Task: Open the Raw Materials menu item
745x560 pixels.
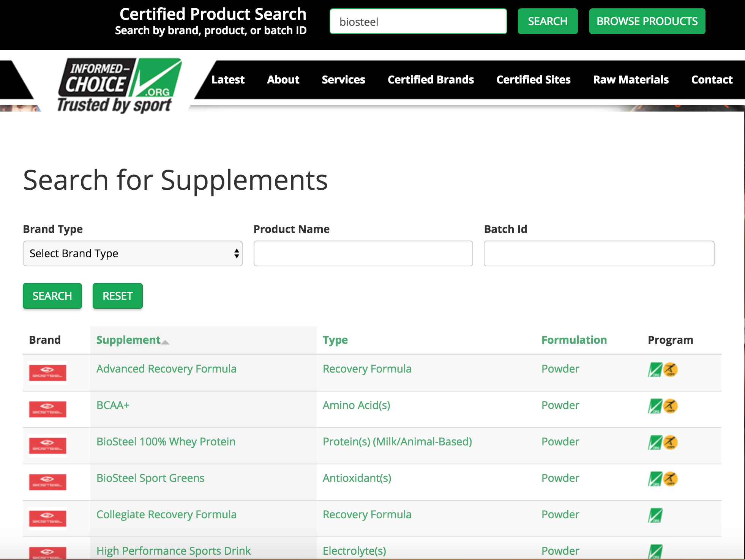Action: click(x=631, y=80)
